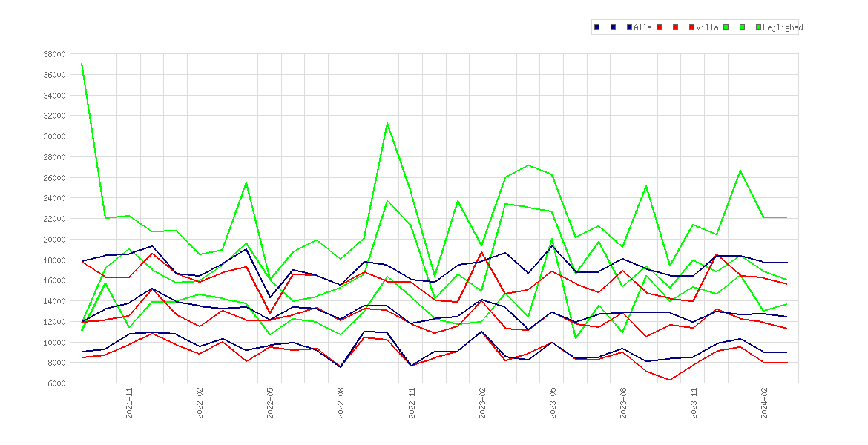Click the green line's 37000 peak point
This screenshot has height=445, width=868.
pos(82,63)
